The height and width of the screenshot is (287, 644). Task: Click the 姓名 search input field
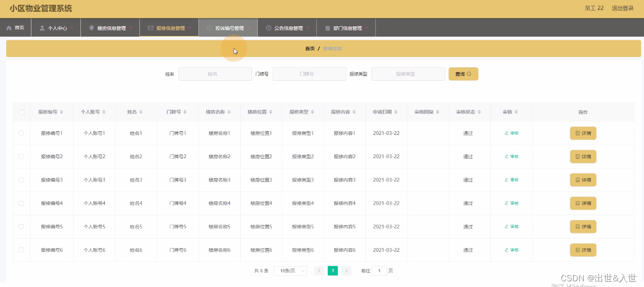(215, 74)
